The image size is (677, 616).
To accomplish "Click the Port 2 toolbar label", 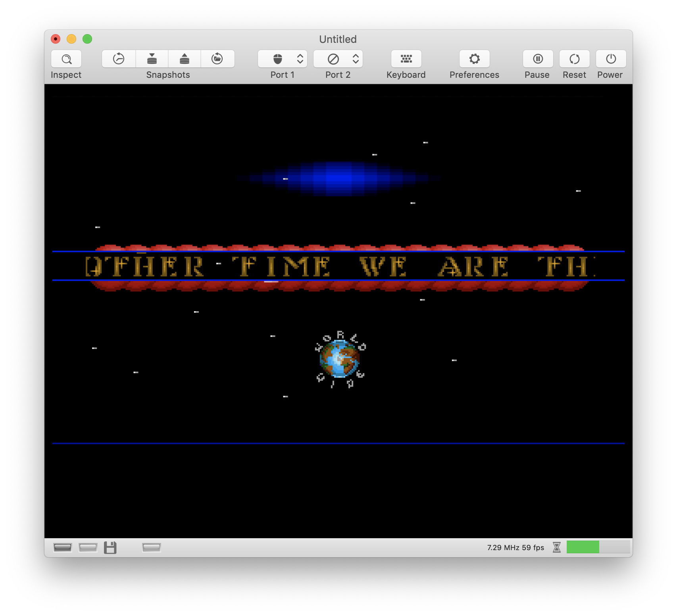I will pyautogui.click(x=338, y=75).
